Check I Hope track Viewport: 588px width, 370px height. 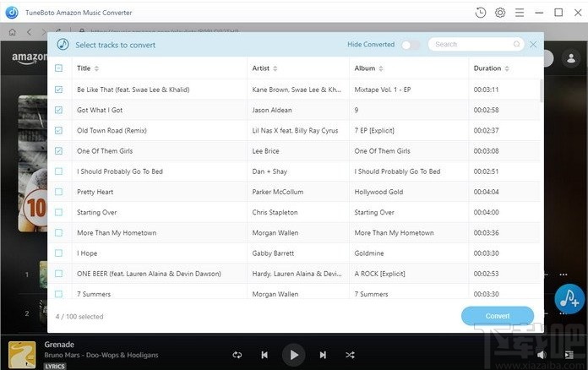click(59, 253)
